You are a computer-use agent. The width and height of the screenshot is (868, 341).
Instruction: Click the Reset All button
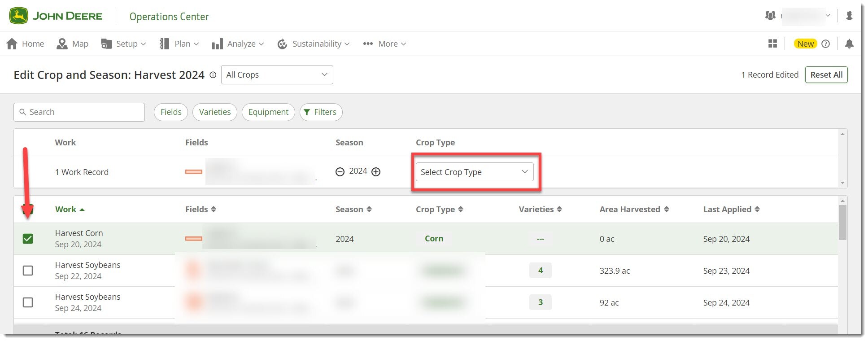point(826,74)
